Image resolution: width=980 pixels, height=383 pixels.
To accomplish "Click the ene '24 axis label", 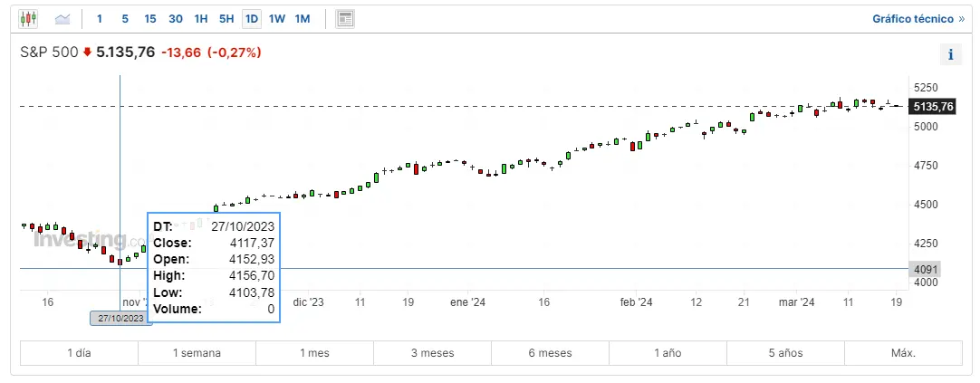I will click(468, 302).
